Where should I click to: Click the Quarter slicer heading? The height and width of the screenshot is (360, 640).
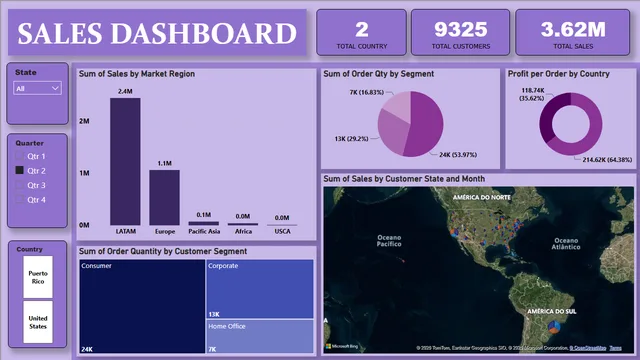(29, 143)
